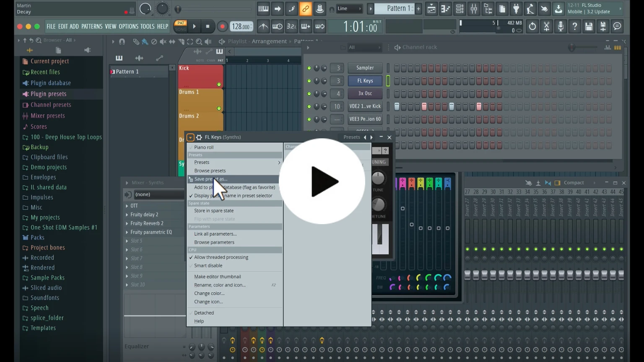
Task: Click the TUNE knob in FL Keys
Action: (378, 178)
